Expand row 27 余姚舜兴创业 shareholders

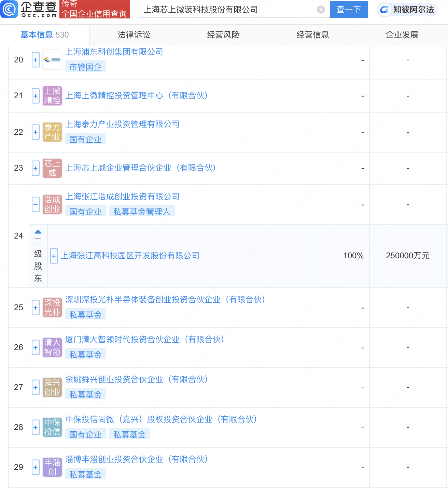tap(36, 387)
